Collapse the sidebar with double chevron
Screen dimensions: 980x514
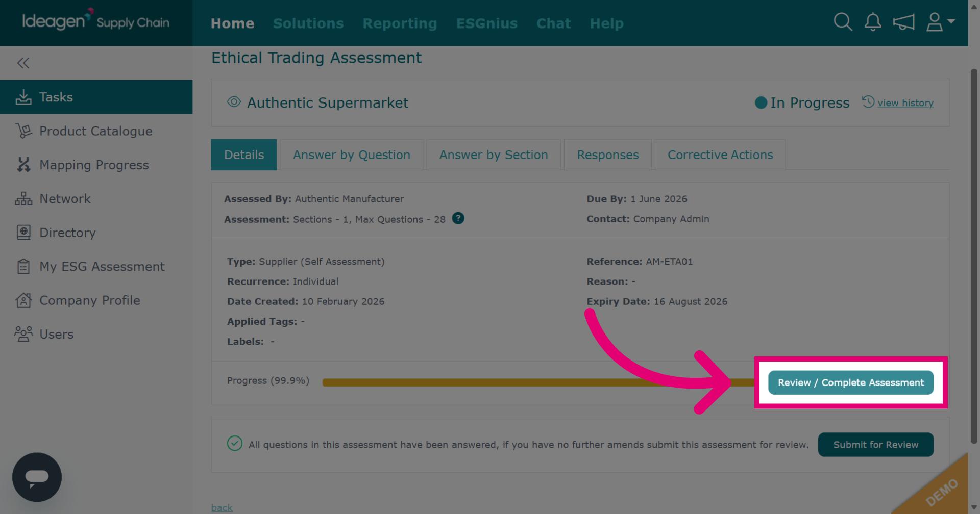coord(23,63)
